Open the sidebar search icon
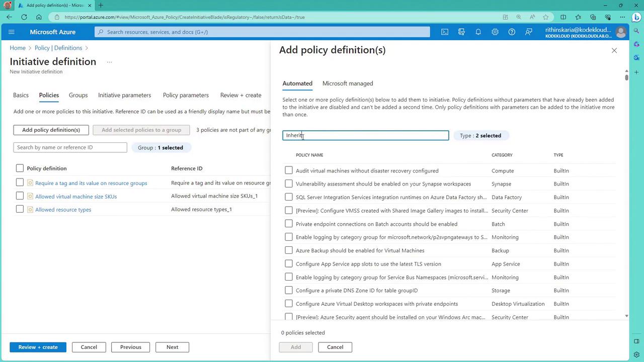This screenshot has width=644, height=362. [x=636, y=31]
